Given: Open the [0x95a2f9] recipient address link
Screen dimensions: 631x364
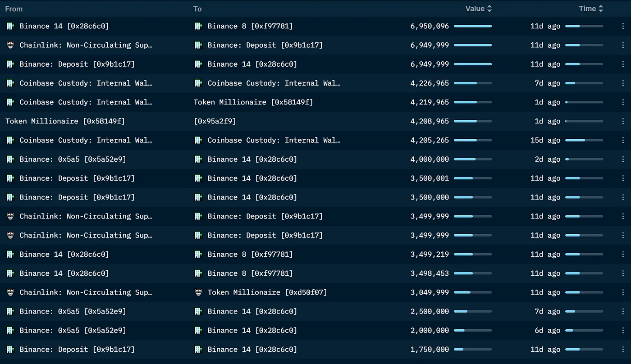Looking at the screenshot, I should [x=215, y=121].
